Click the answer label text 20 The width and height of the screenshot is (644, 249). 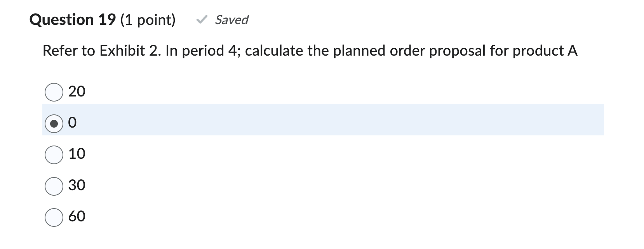coord(77,91)
